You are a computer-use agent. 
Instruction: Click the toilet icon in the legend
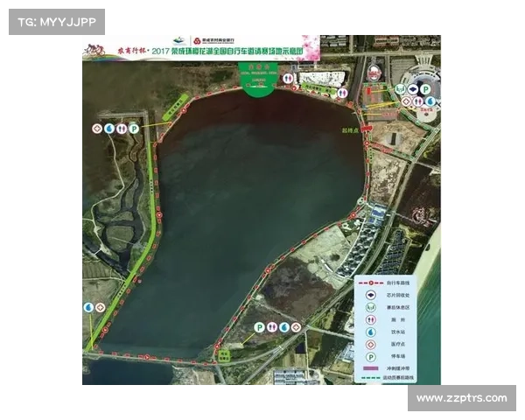click(371, 319)
